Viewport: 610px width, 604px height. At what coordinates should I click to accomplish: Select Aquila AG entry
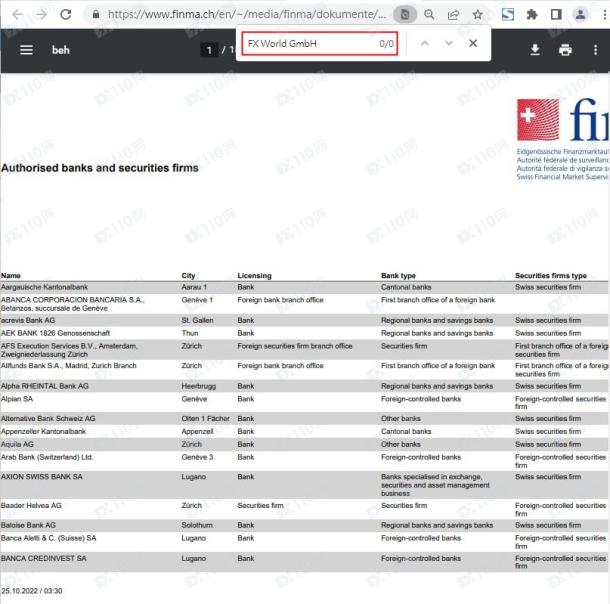point(17,444)
